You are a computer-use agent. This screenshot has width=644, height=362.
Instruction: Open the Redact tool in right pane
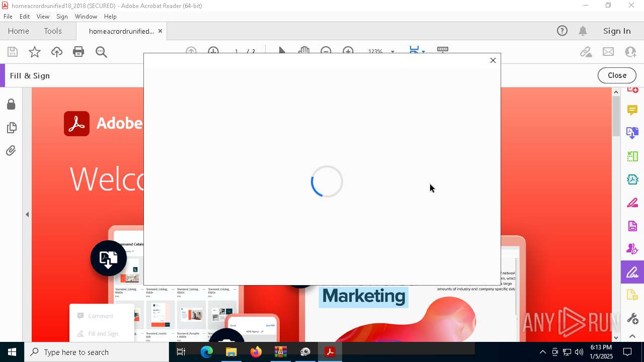(632, 203)
